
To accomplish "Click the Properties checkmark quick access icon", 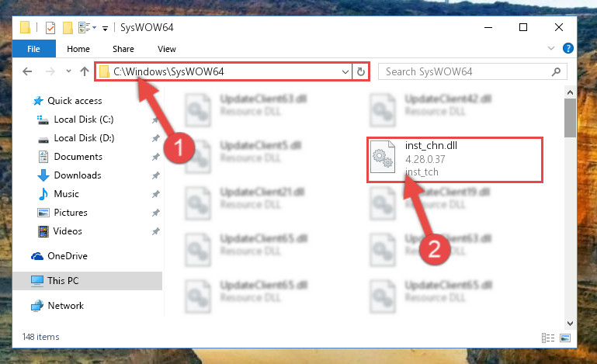I will [x=50, y=28].
